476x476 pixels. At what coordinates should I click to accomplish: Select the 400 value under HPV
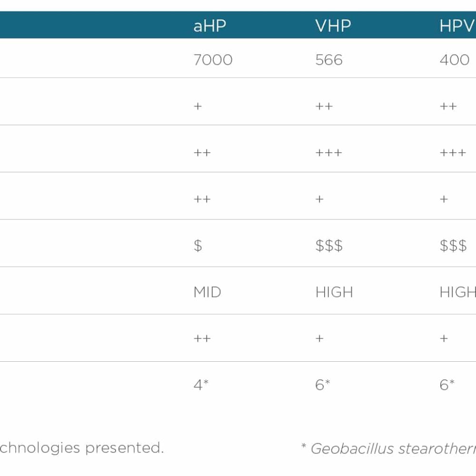[x=454, y=60]
